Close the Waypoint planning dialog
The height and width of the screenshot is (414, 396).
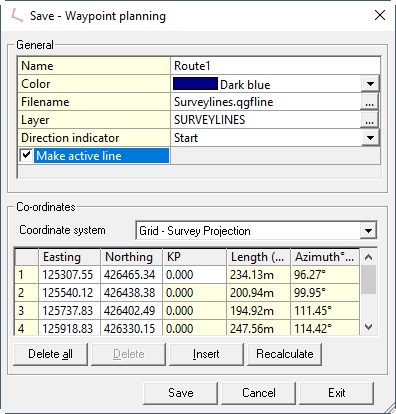[380, 15]
